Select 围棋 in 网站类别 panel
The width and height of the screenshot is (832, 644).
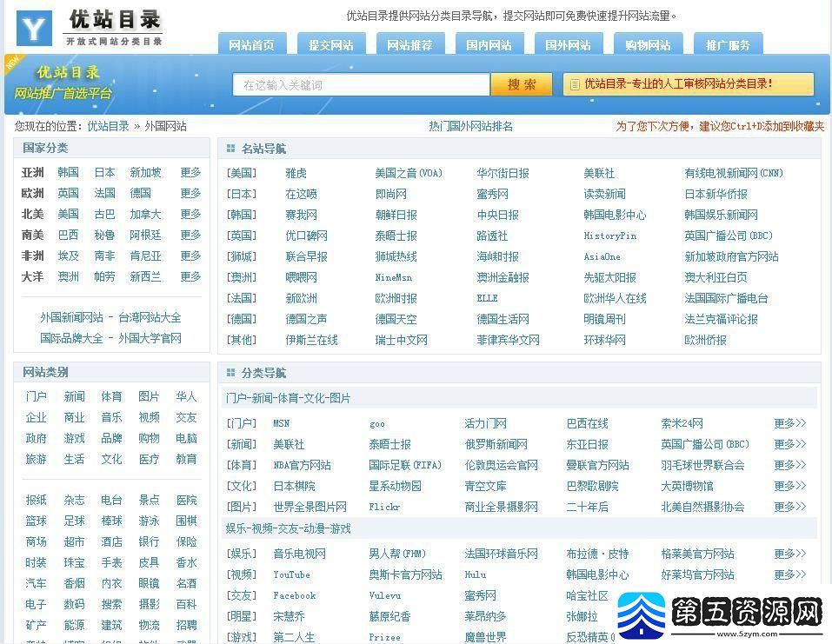(186, 521)
